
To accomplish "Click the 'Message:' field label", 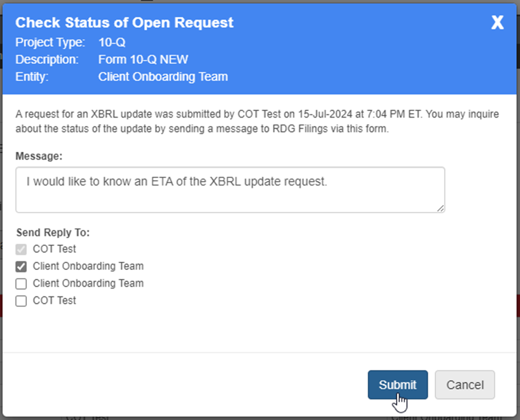I will click(39, 156).
